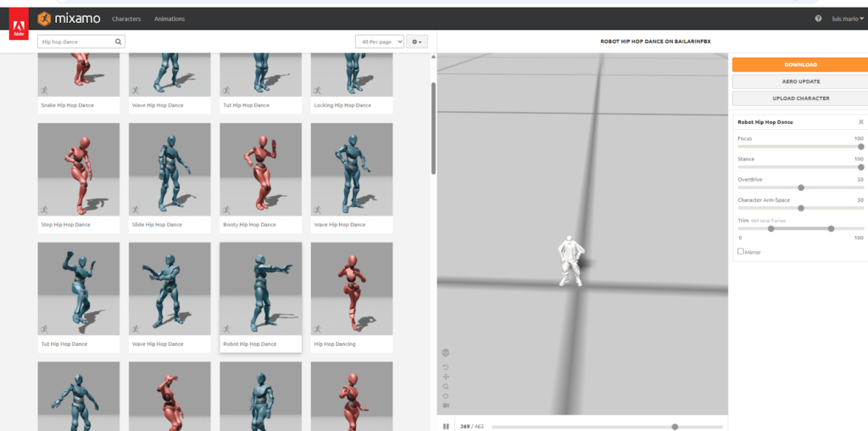Open the gear settings dropdown
Image resolution: width=868 pixels, height=431 pixels.
[417, 42]
